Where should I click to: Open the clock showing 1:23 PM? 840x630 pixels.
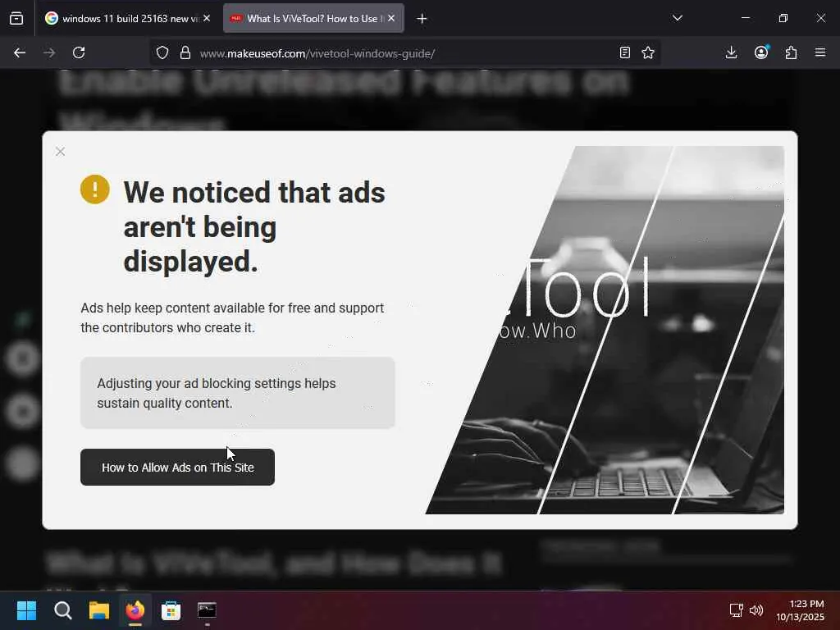click(x=800, y=610)
